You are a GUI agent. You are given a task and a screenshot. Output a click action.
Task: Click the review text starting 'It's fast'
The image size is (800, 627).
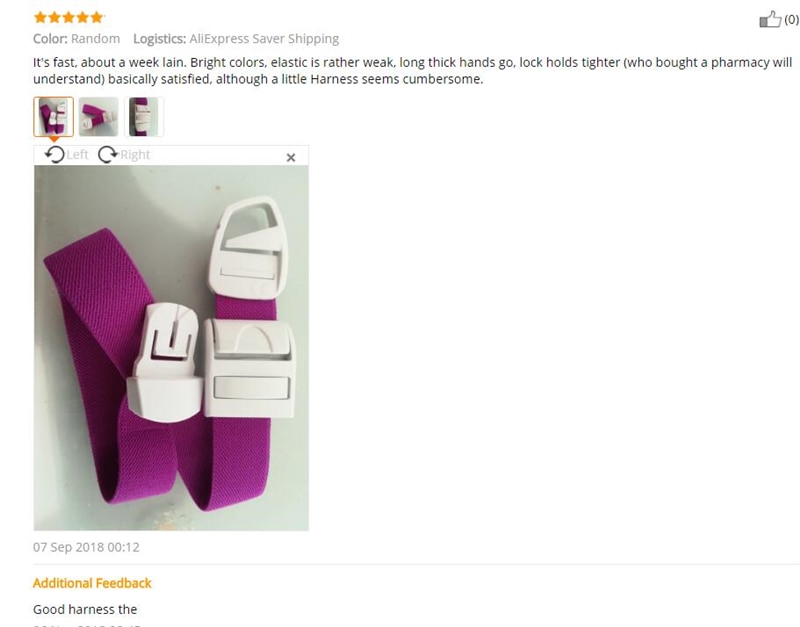tap(412, 71)
